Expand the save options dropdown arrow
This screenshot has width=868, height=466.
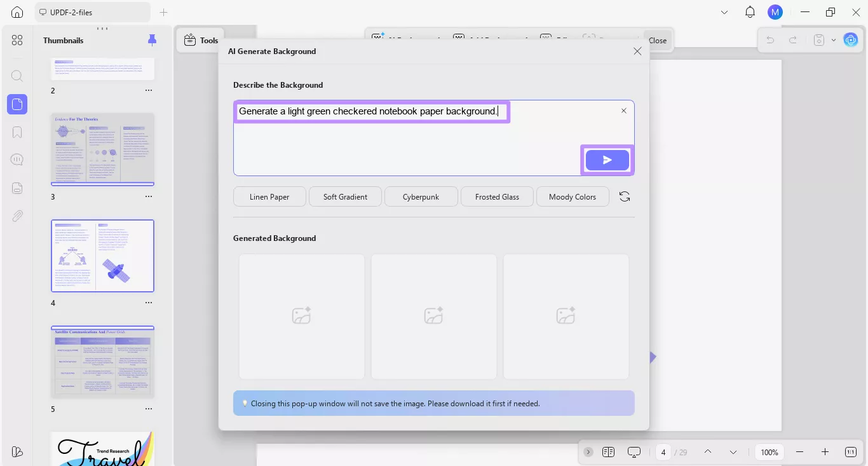coord(834,40)
